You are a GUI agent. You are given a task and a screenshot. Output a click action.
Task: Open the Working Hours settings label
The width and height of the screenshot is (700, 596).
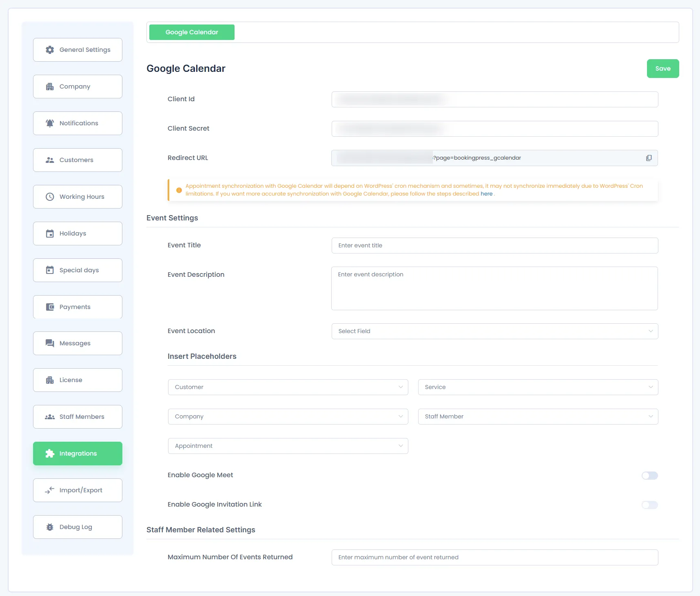82,197
